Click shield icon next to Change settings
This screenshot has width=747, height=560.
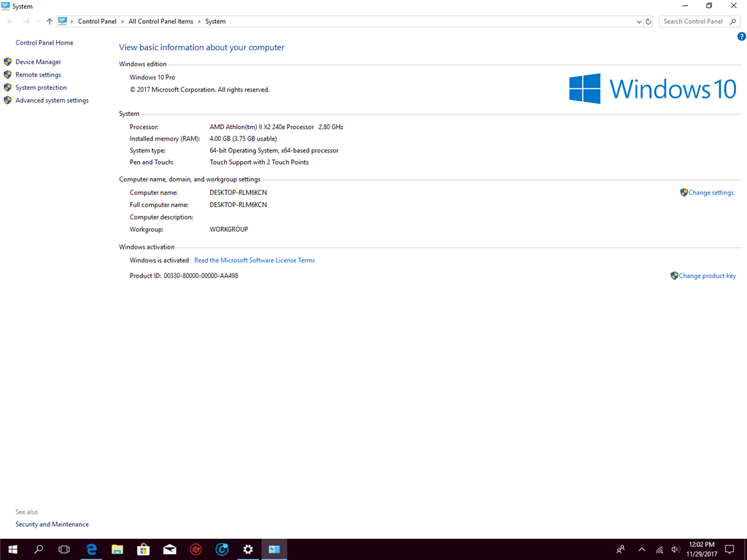pos(684,192)
